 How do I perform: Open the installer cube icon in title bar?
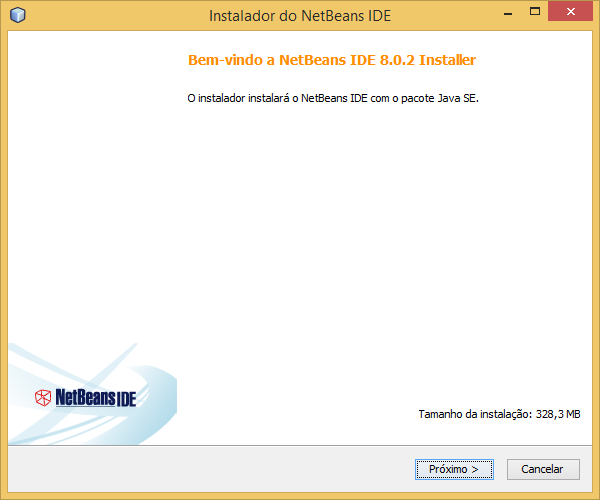[18, 16]
